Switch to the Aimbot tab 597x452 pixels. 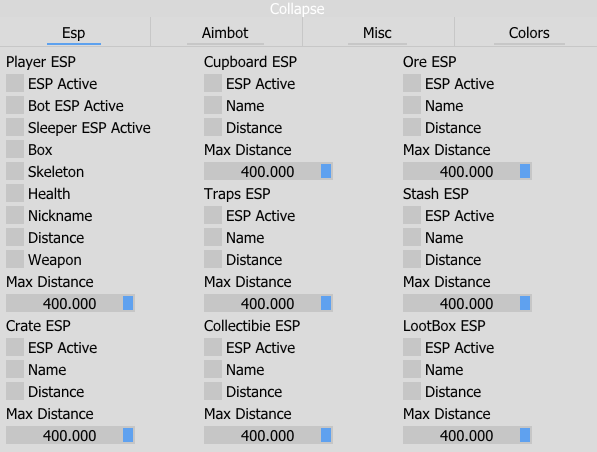pyautogui.click(x=225, y=33)
